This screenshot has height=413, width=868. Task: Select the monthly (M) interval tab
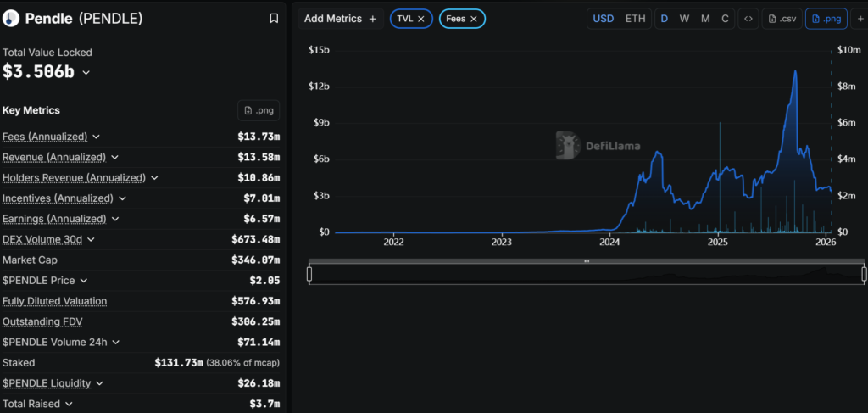705,19
